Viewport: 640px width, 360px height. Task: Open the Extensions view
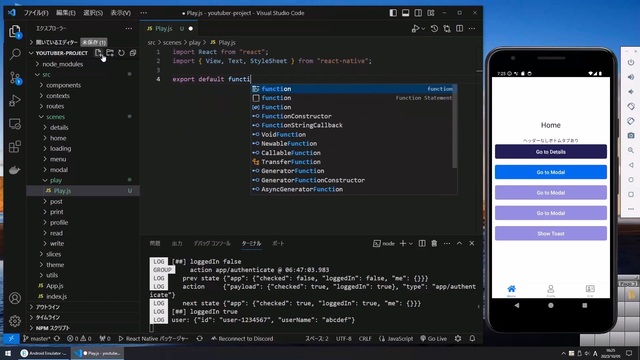click(x=15, y=147)
